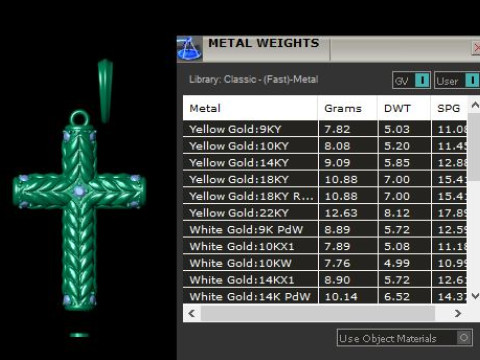
Task: Select the Yellow Gold:9KY row
Action: click(325, 129)
